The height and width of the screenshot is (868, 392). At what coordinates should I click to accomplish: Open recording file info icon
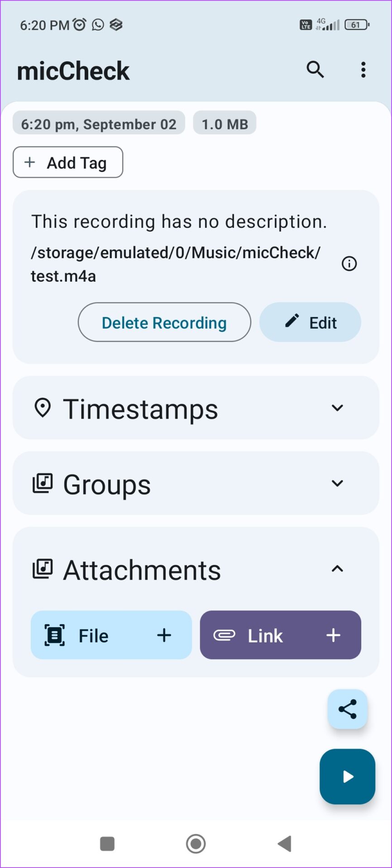pos(349,264)
